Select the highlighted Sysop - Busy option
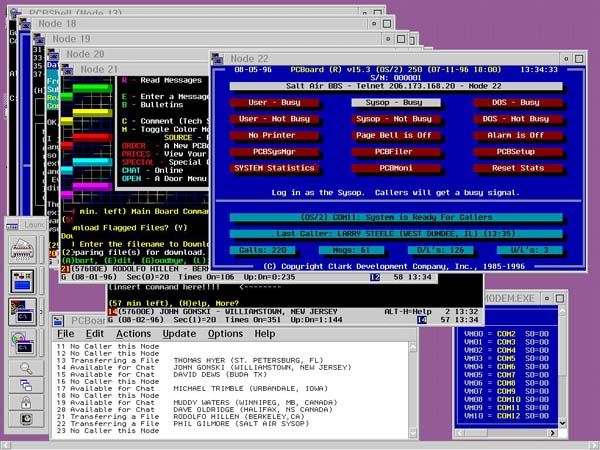 (x=396, y=103)
